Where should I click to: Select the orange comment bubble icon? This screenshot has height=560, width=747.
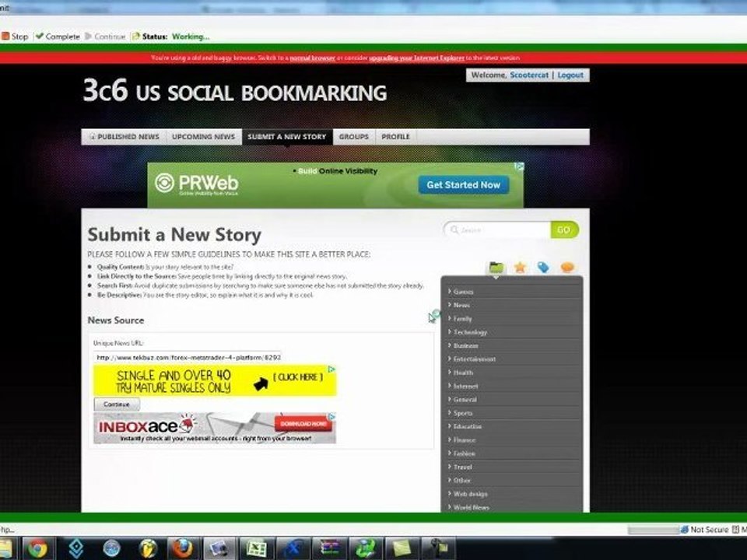(x=567, y=267)
